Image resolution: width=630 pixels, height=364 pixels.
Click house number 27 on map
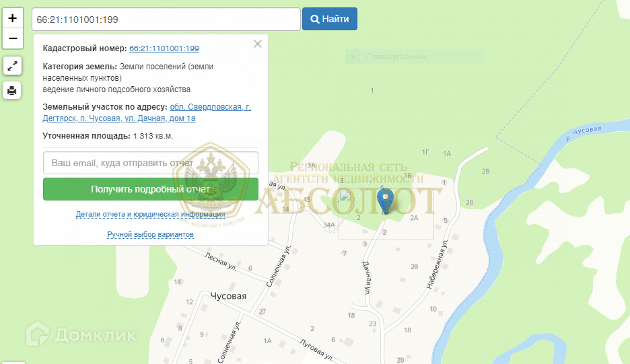pyautogui.click(x=262, y=312)
